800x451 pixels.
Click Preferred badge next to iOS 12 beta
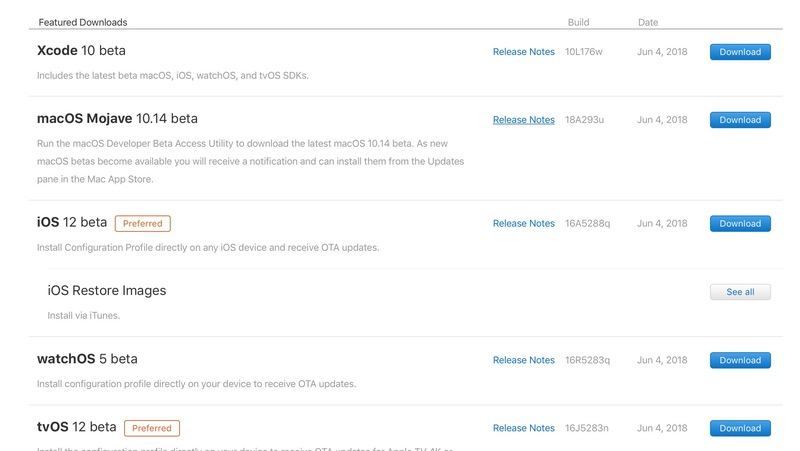coord(142,223)
